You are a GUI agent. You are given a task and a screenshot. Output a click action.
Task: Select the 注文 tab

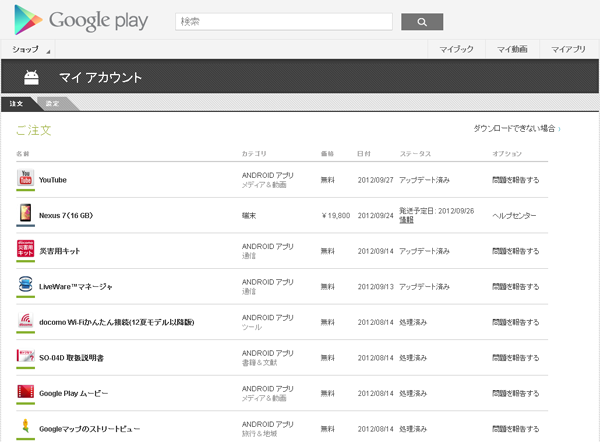point(16,104)
